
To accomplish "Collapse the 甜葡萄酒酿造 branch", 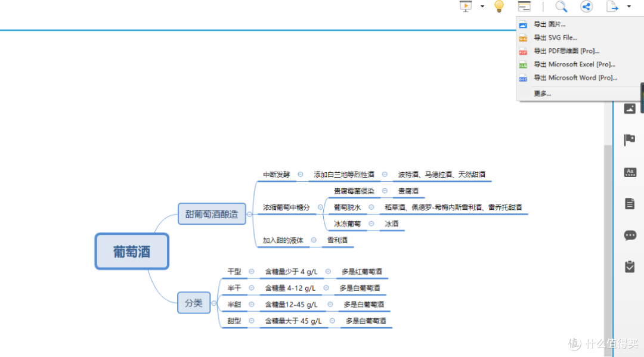I will (x=249, y=214).
